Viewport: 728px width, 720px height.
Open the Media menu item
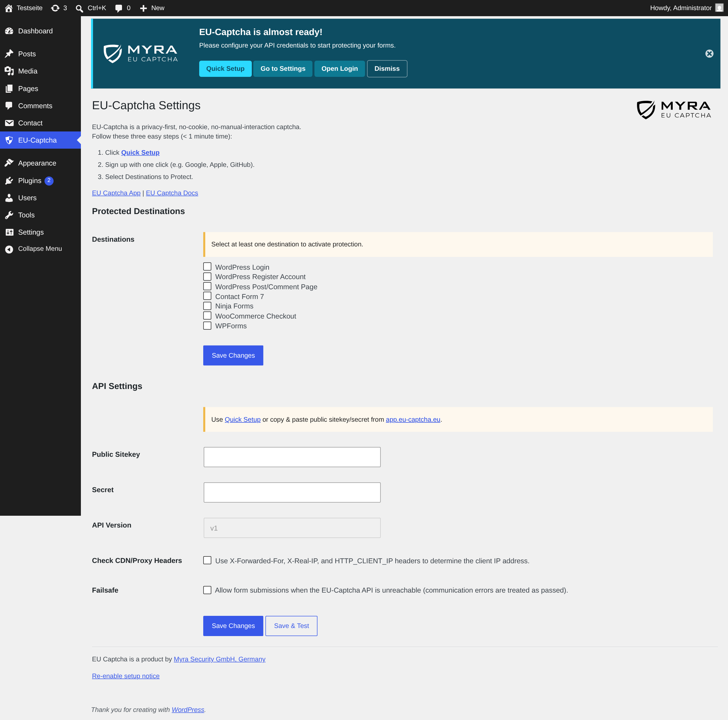tap(40, 71)
